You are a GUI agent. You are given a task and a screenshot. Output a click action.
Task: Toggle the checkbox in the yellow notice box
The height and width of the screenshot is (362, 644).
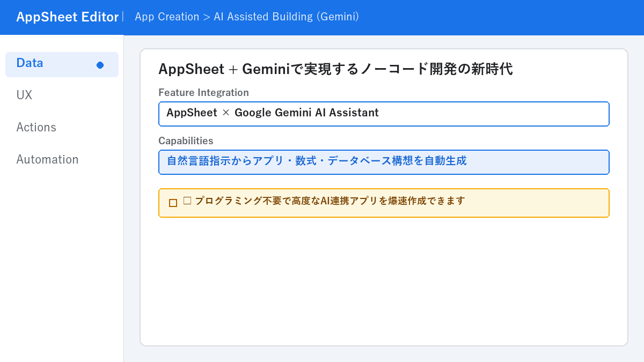(x=173, y=203)
